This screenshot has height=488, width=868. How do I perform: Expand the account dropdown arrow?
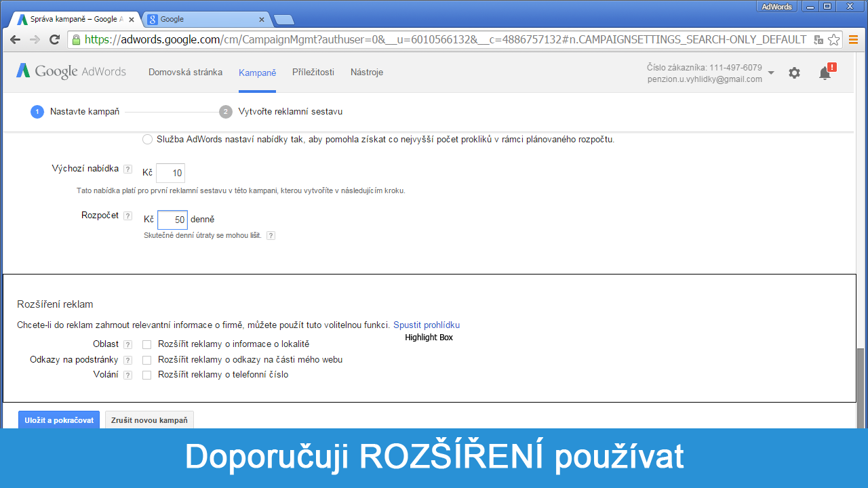pos(771,73)
